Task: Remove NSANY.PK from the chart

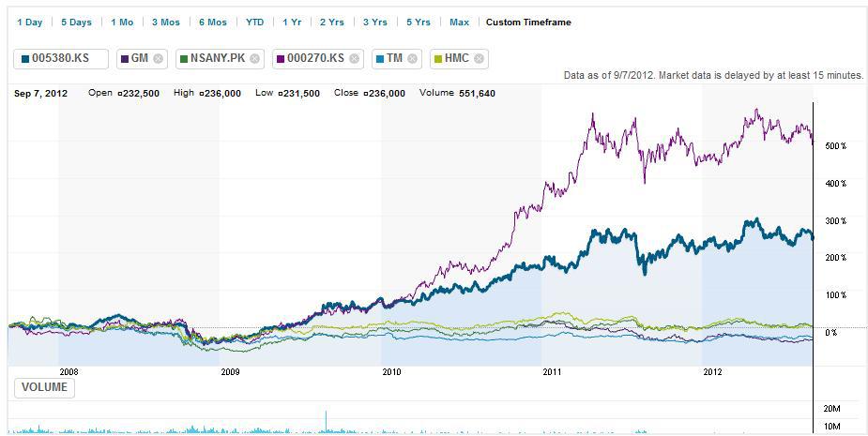Action: (x=254, y=58)
